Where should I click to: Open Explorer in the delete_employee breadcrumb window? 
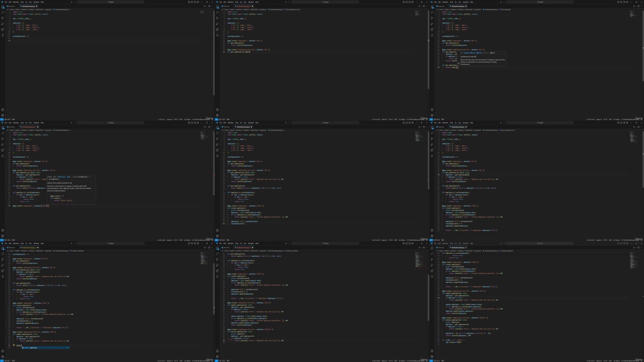217,248
